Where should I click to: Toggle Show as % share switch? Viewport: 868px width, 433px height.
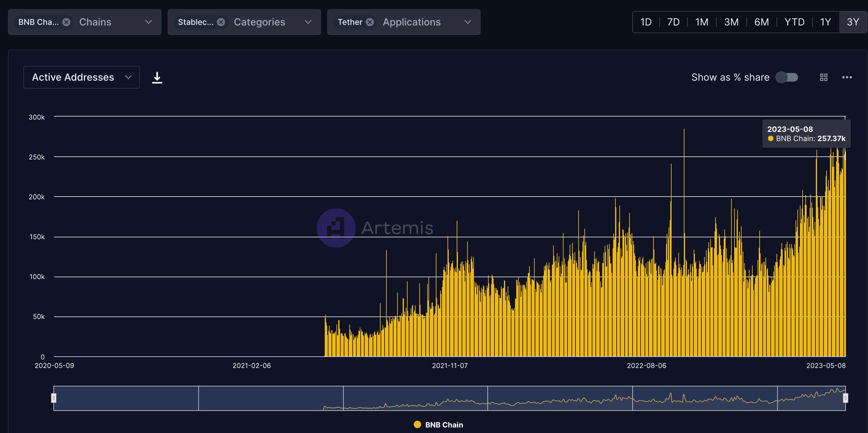click(787, 77)
